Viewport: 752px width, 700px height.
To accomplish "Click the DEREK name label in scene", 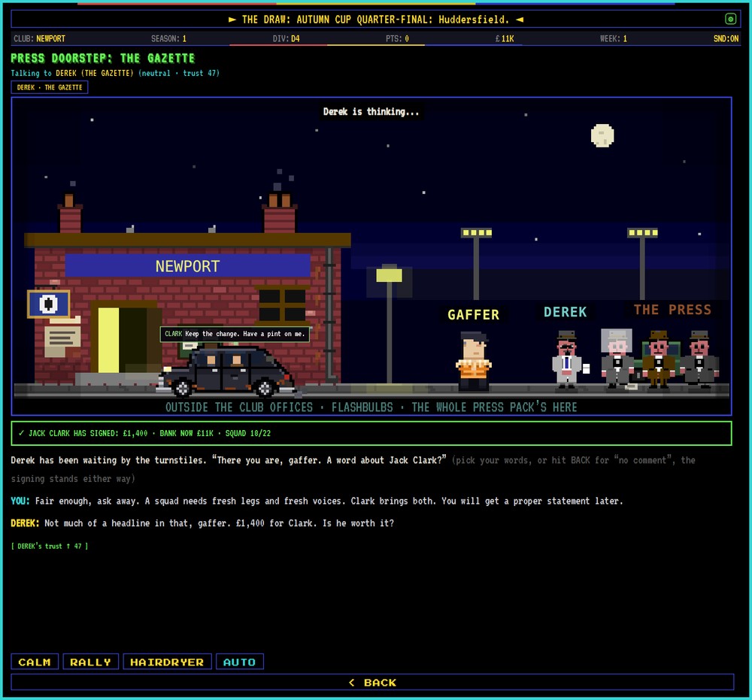I will click(x=566, y=312).
